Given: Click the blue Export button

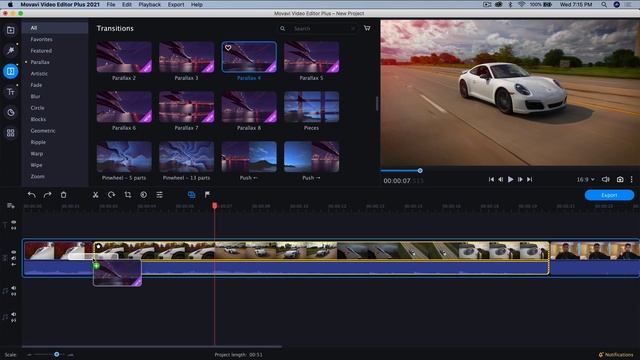Looking at the screenshot, I should tap(609, 195).
